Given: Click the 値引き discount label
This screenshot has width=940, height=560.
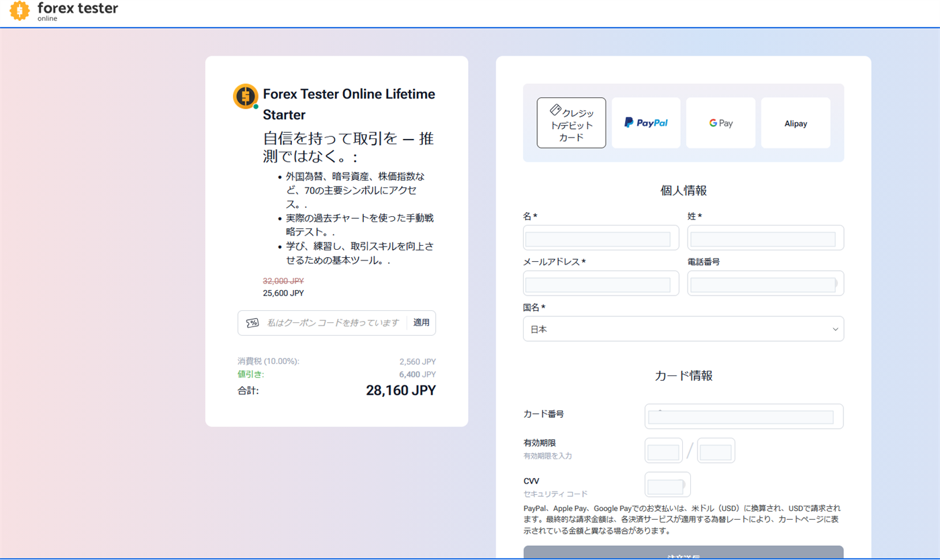Looking at the screenshot, I should pos(250,374).
